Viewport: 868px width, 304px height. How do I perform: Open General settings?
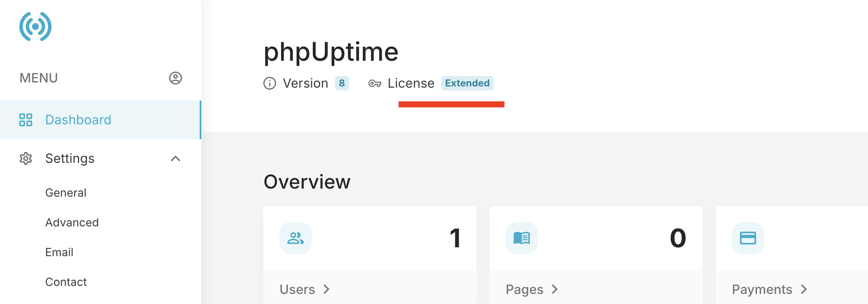tap(66, 193)
